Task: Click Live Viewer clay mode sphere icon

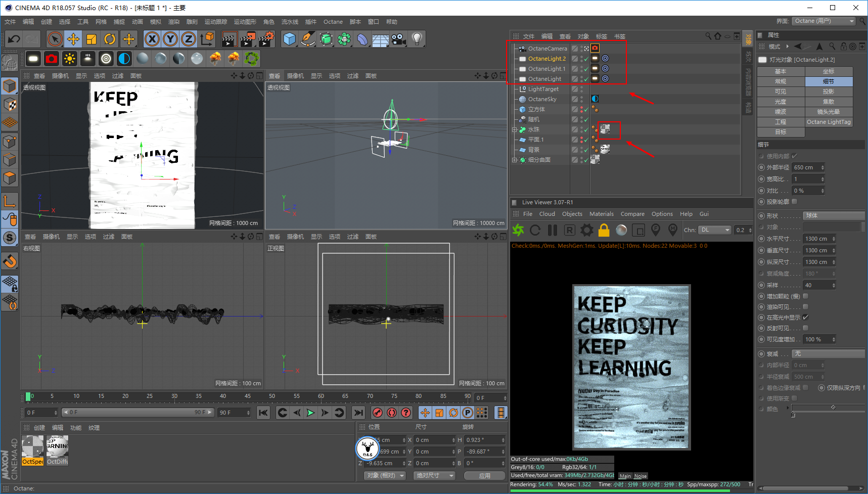Action: [x=621, y=230]
